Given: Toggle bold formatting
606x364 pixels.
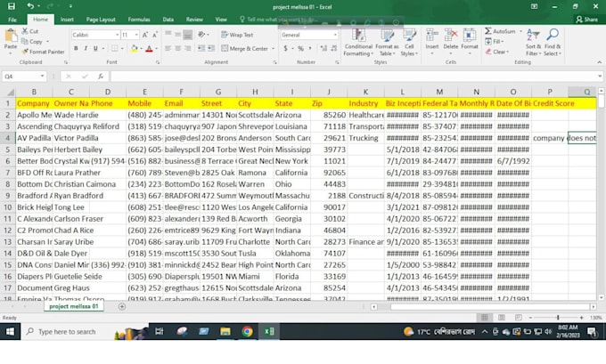Looking at the screenshot, I should 76,49.
